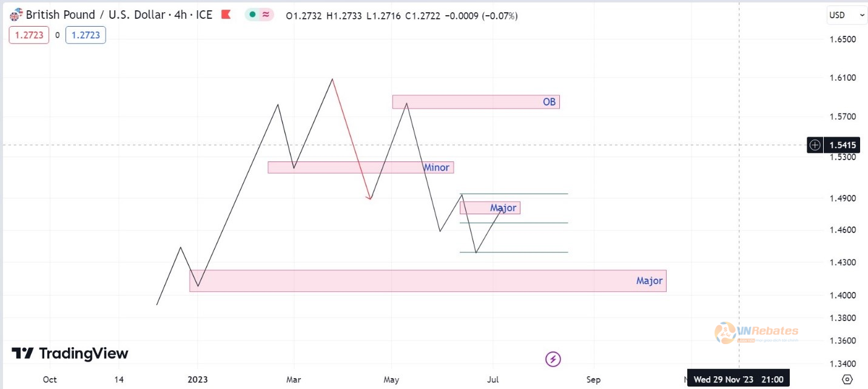This screenshot has height=389, width=868.
Task: Open the USD currency dropdown
Action: coord(847,15)
